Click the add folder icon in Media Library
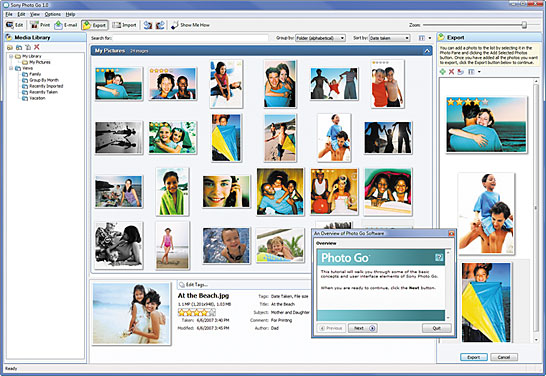Image resolution: width=546 pixels, height=376 pixels. tap(10, 47)
